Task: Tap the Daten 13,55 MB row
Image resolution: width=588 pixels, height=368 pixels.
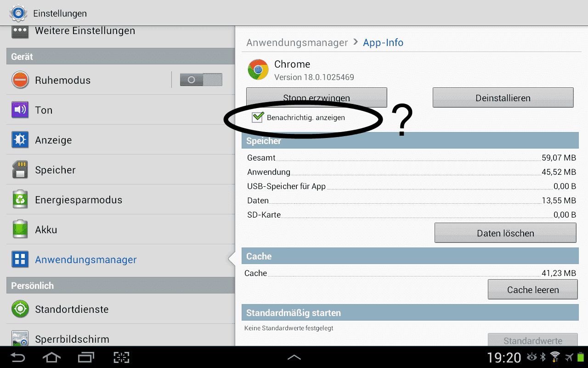Action: (411, 201)
